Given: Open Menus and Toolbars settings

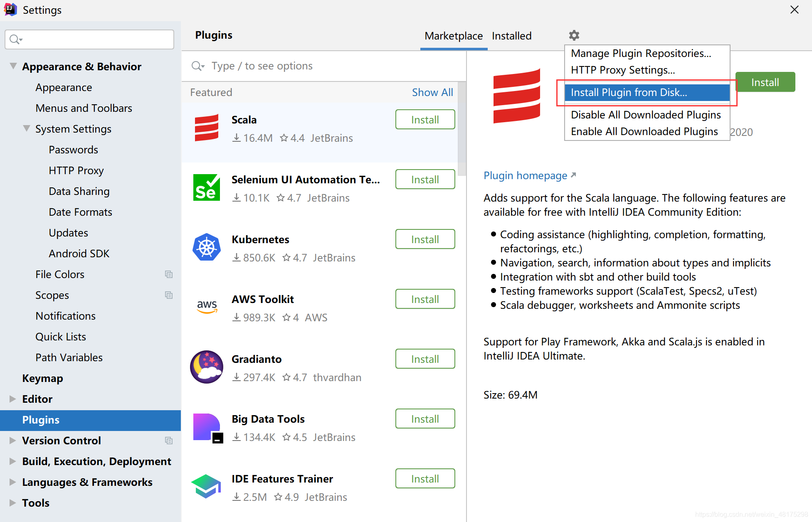Looking at the screenshot, I should tap(84, 108).
